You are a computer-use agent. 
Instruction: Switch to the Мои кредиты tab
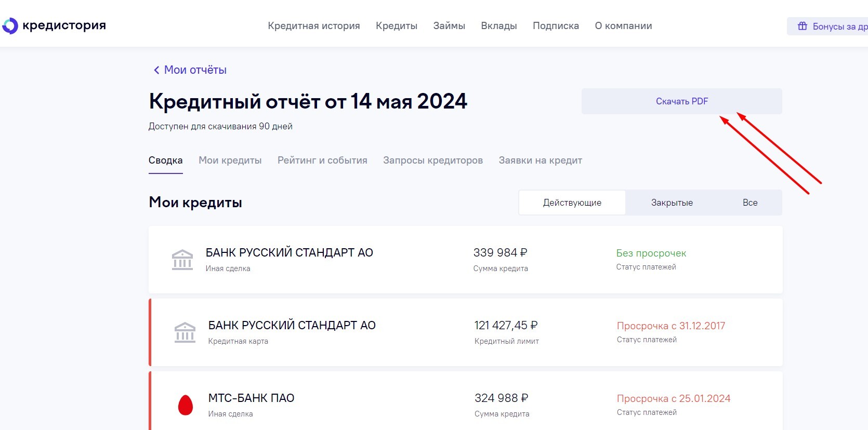click(230, 160)
